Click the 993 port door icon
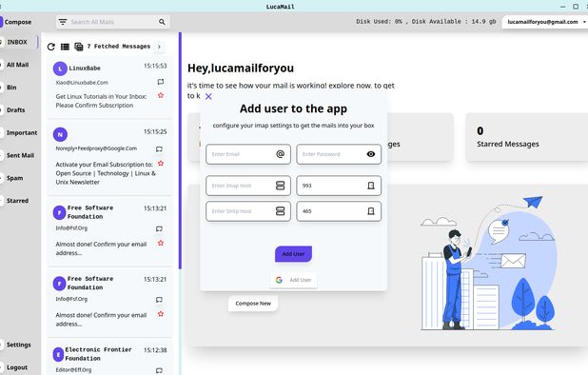This screenshot has width=588, height=375. coord(371,186)
